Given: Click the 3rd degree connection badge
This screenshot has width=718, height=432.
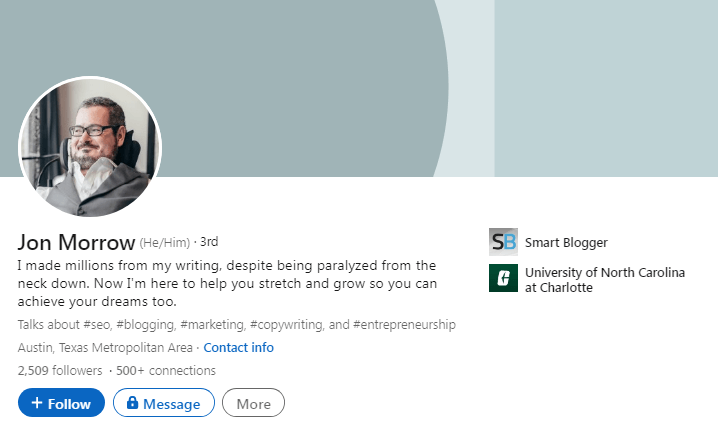Looking at the screenshot, I should [209, 243].
